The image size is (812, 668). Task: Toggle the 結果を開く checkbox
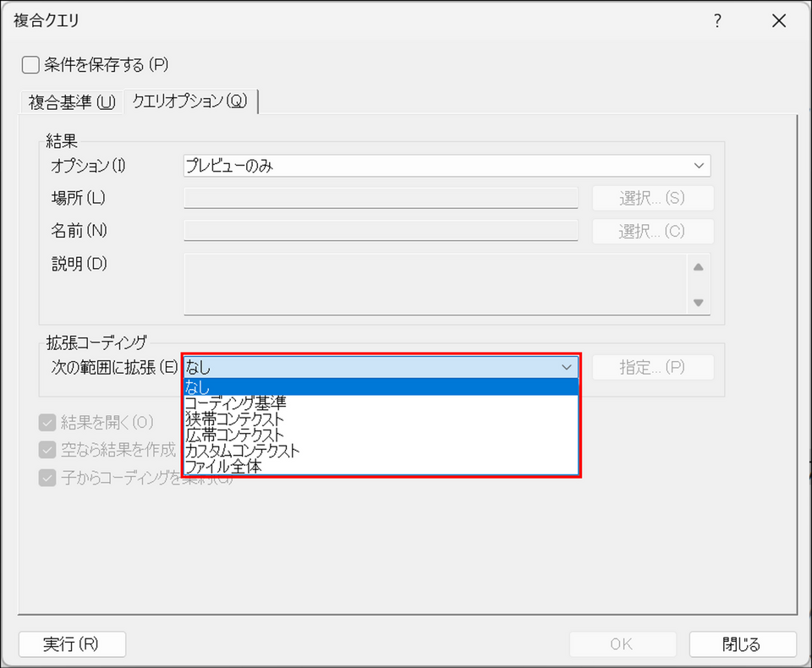click(x=47, y=423)
